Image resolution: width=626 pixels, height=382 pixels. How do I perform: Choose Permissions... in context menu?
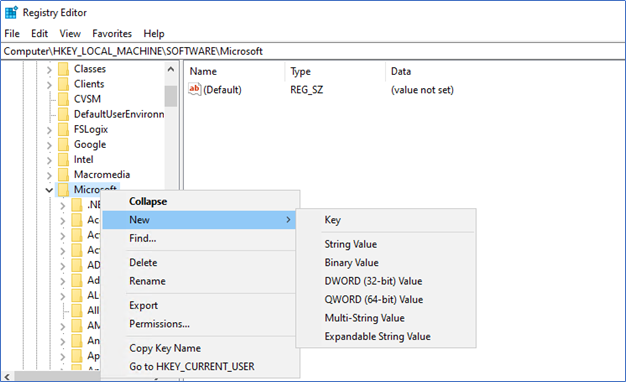(159, 324)
